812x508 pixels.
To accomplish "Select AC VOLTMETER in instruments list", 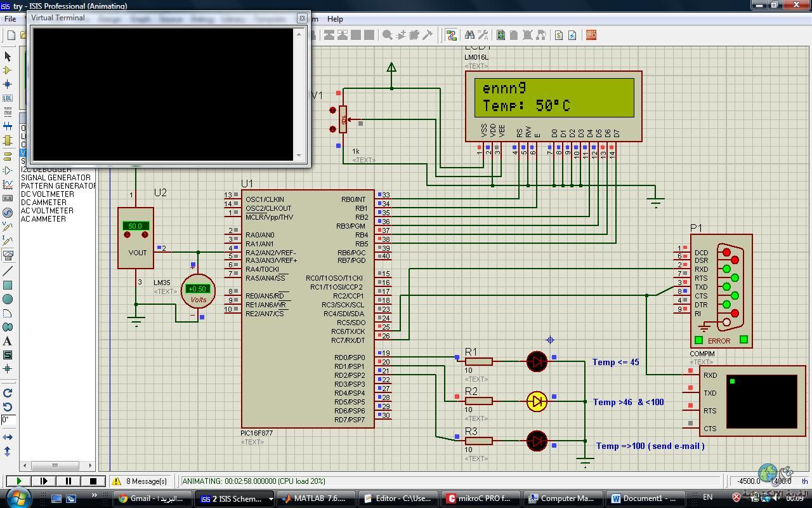I will tap(47, 211).
